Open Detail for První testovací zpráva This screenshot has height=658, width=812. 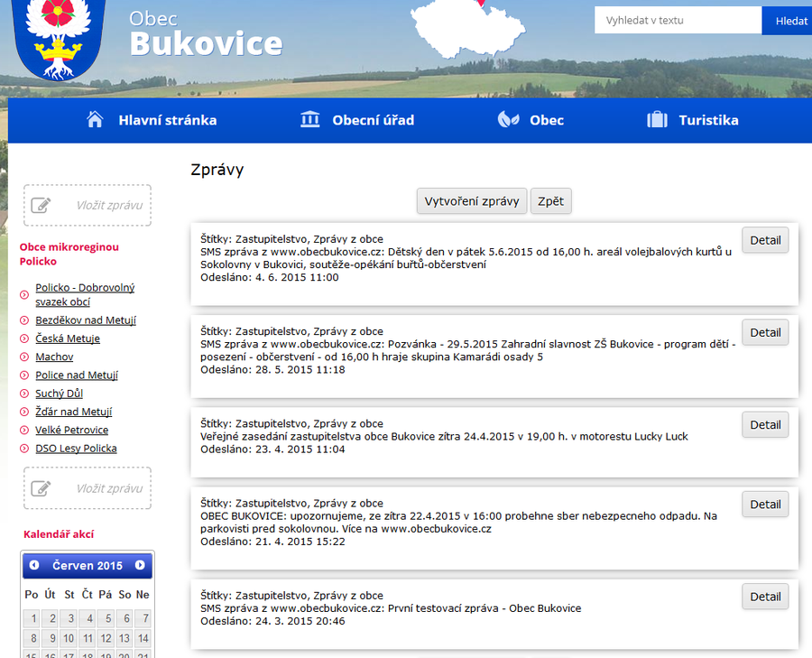765,597
